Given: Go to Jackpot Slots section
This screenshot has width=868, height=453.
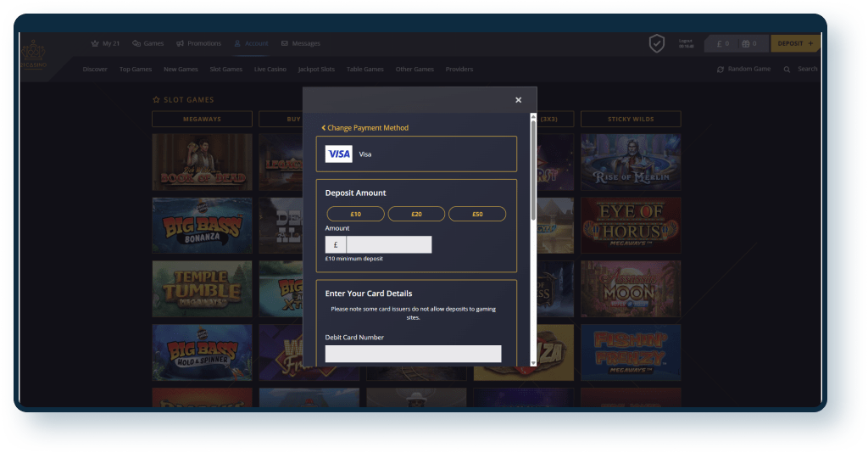Looking at the screenshot, I should [316, 70].
